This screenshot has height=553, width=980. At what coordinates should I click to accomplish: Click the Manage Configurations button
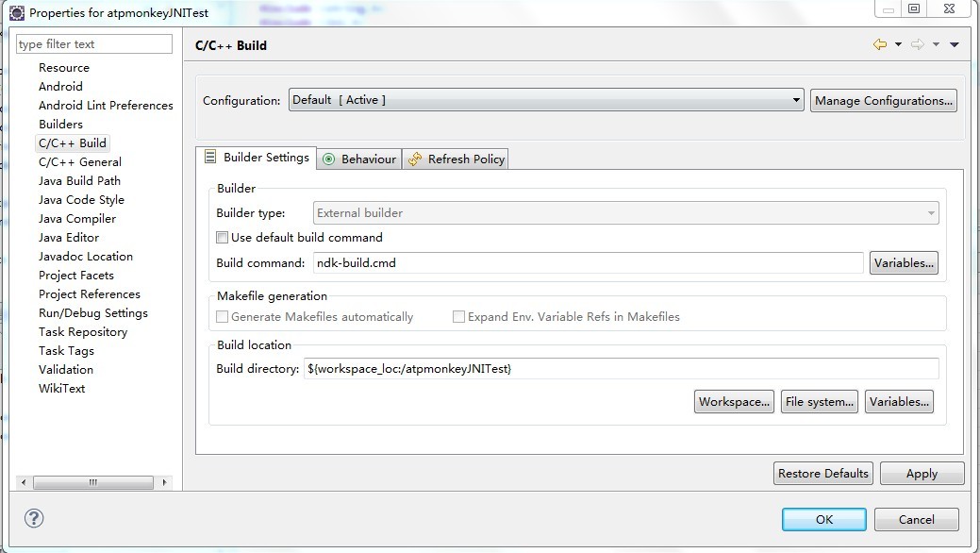click(x=883, y=101)
